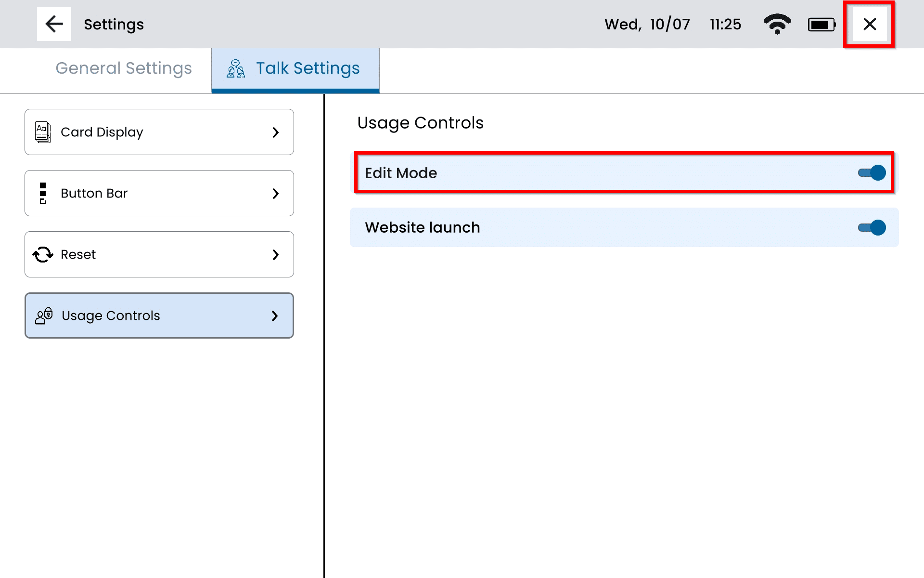Select the Talk Settings tab label

[x=308, y=68]
